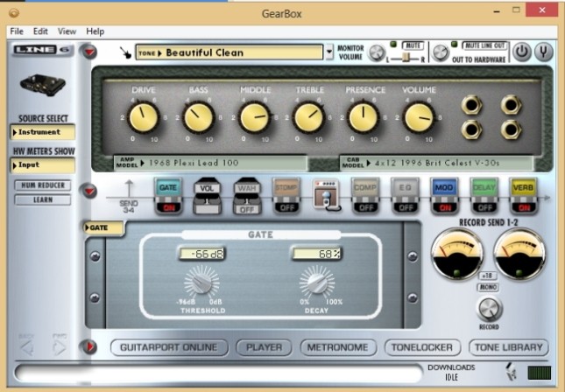
Task: Toggle the +18 boost button
Action: click(488, 276)
